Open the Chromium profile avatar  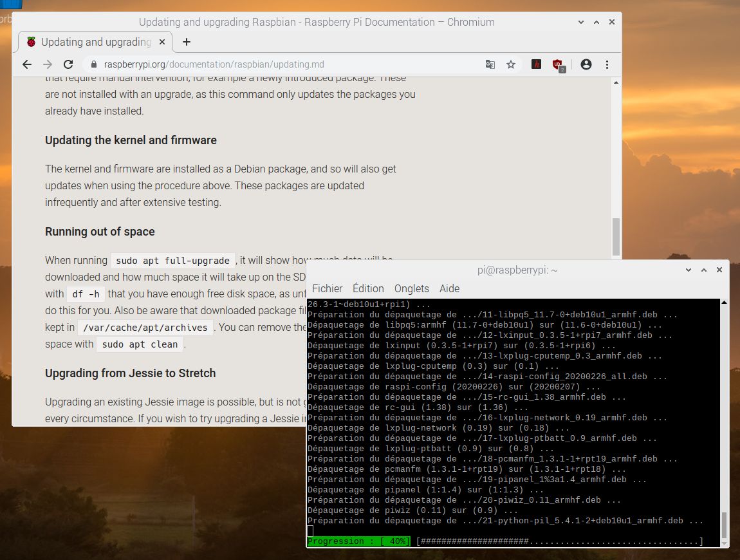pyautogui.click(x=586, y=64)
